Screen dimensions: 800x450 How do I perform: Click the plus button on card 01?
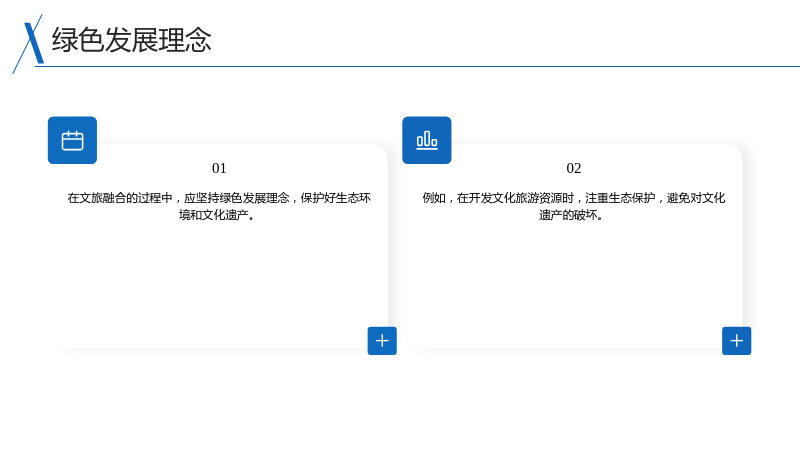point(382,341)
